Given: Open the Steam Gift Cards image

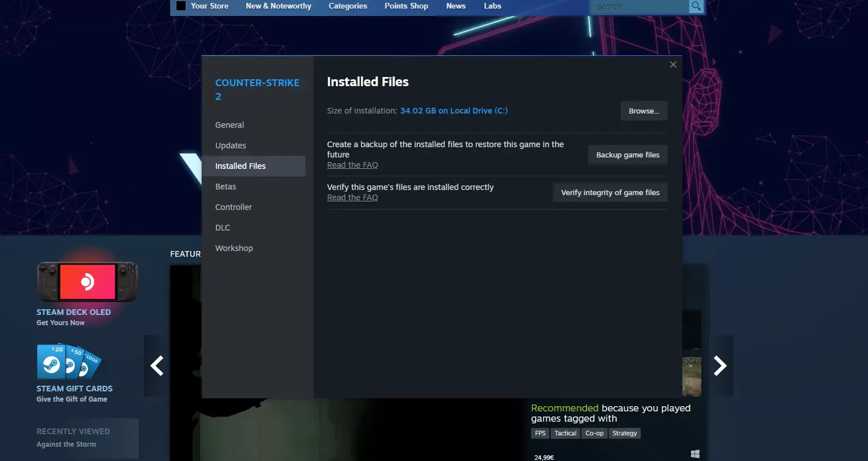Looking at the screenshot, I should tap(70, 362).
